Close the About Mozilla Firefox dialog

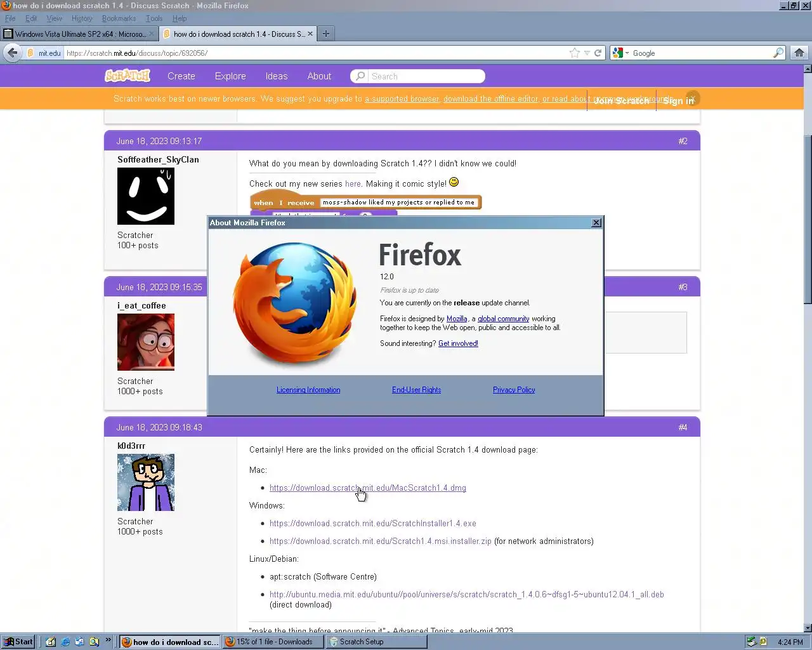coord(596,223)
